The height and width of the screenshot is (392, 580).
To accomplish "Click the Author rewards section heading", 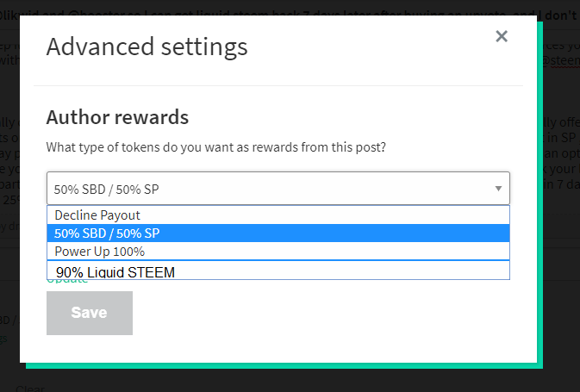I will pyautogui.click(x=117, y=117).
